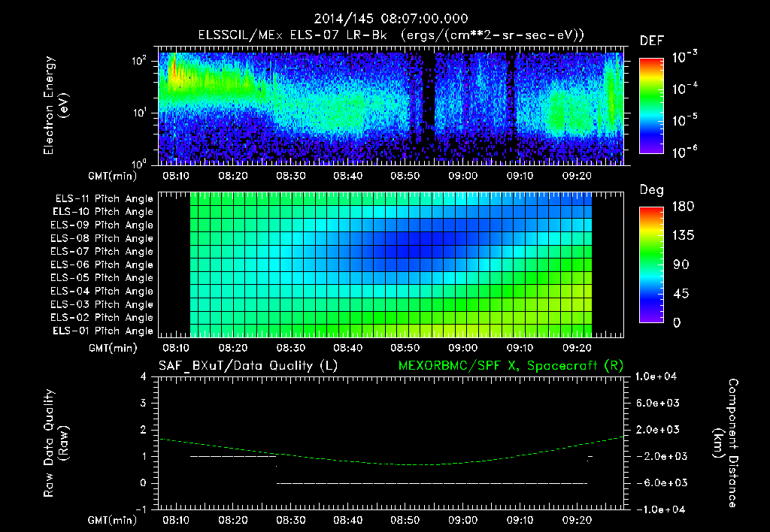
Task: Click the 45 degree scale value
Action: tap(681, 294)
